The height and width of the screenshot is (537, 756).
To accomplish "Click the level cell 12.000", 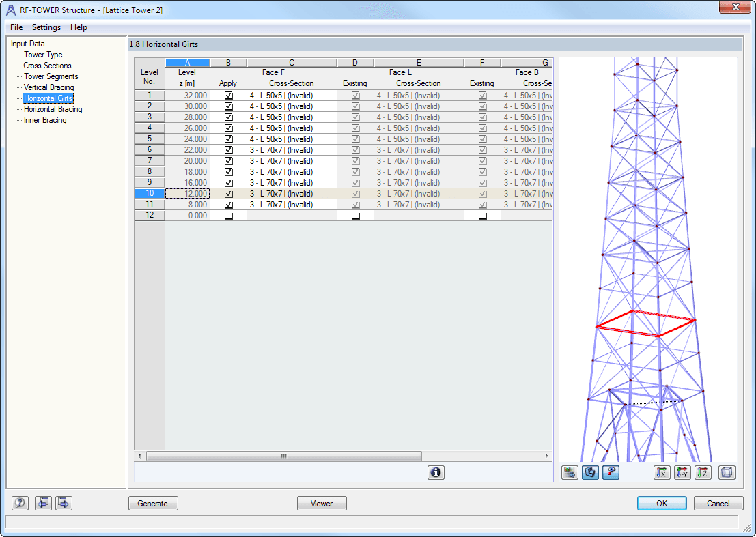I will click(x=187, y=194).
